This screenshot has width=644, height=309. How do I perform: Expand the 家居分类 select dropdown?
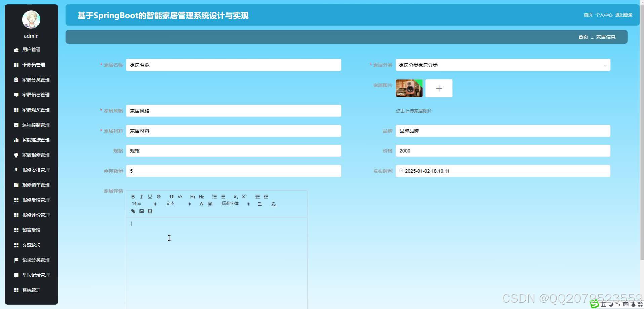point(503,65)
